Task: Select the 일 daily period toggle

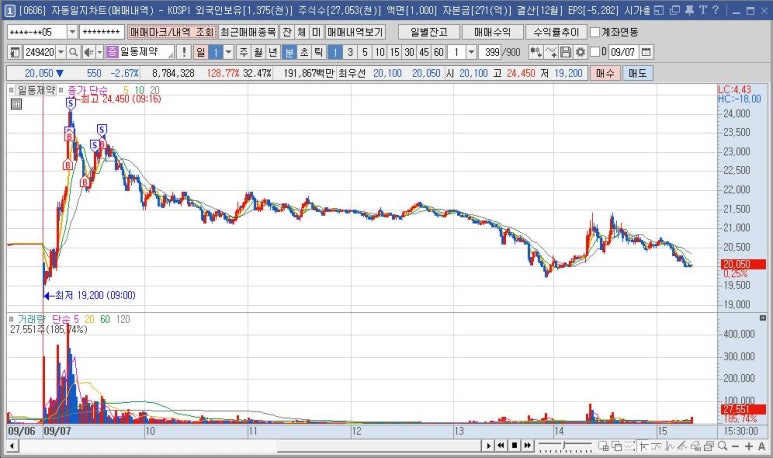Action: pyautogui.click(x=200, y=52)
